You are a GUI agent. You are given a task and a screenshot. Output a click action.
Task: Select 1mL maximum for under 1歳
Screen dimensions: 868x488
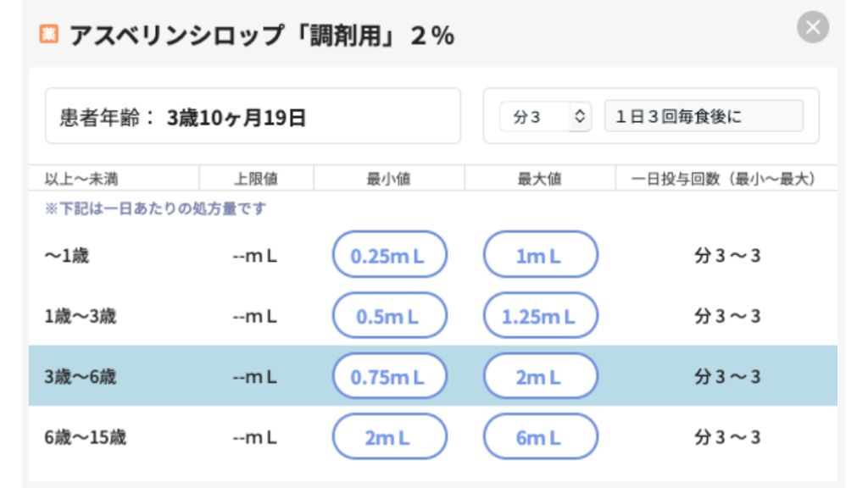click(x=540, y=255)
